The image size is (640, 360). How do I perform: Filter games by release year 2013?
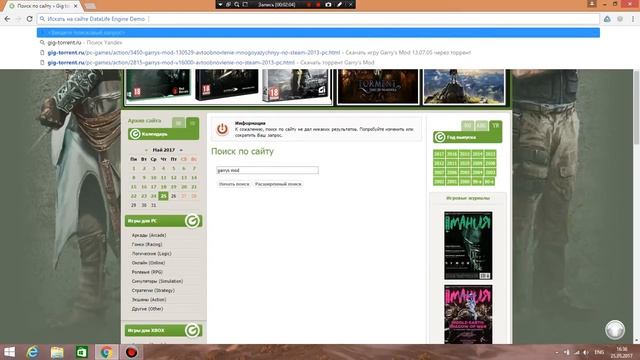point(490,154)
